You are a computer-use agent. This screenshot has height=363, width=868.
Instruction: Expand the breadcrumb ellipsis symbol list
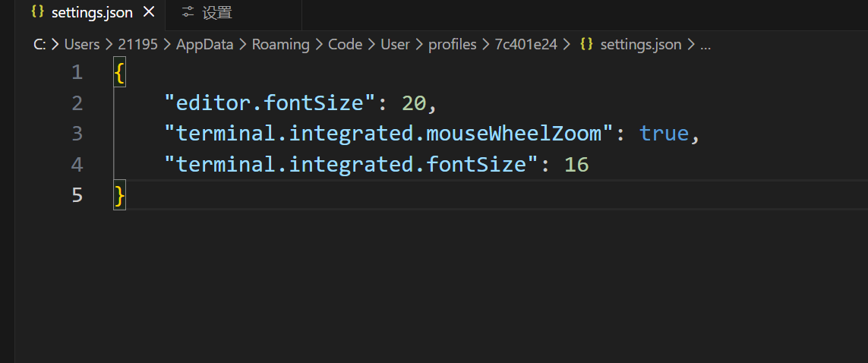(x=705, y=46)
